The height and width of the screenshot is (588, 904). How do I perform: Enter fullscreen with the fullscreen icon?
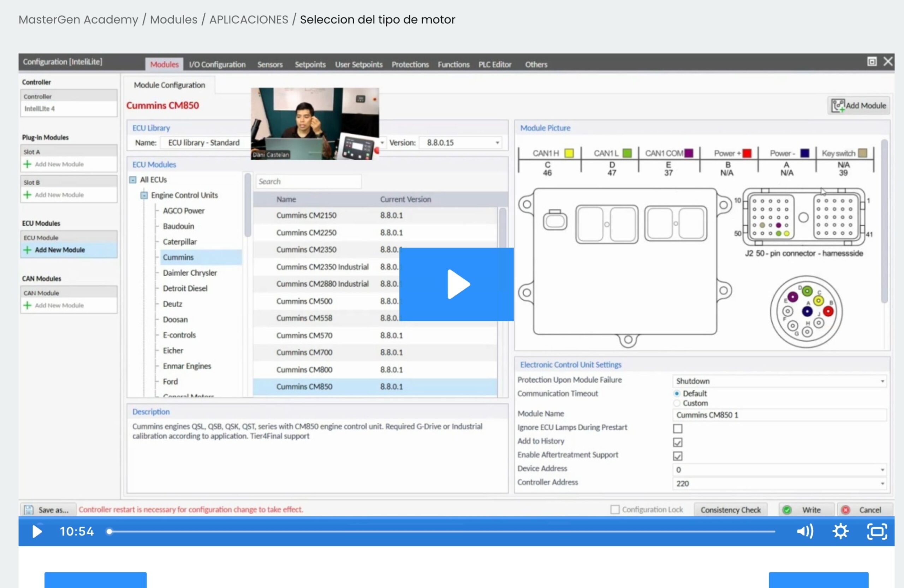coord(877,531)
